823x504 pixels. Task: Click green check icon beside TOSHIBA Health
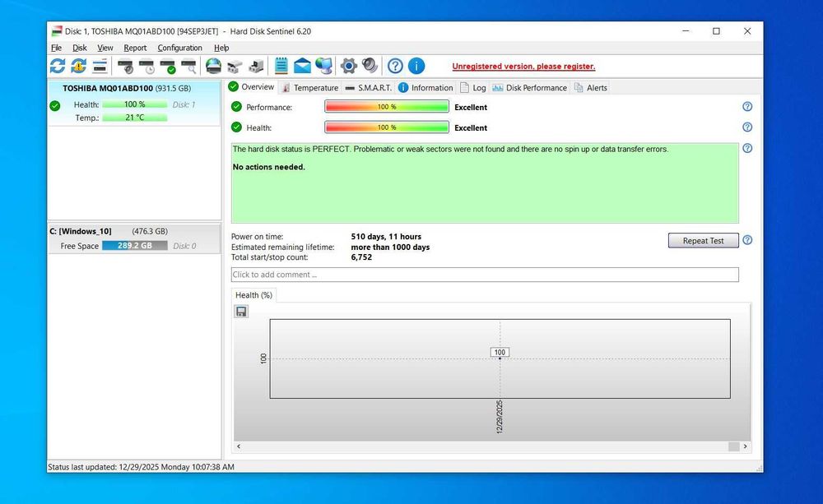(54, 106)
